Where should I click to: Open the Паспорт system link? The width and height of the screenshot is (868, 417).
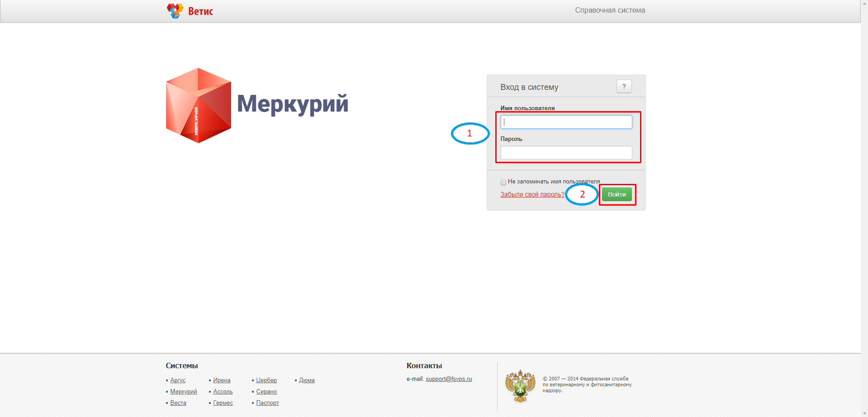pos(267,403)
